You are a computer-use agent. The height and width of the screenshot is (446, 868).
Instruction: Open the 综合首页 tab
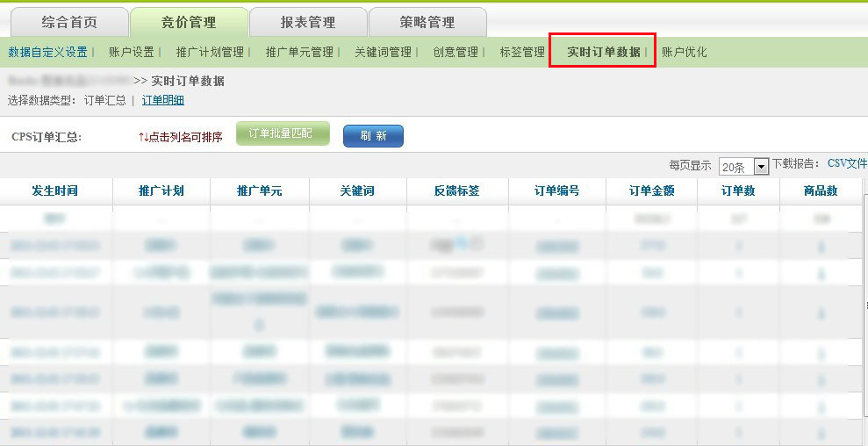tap(69, 22)
